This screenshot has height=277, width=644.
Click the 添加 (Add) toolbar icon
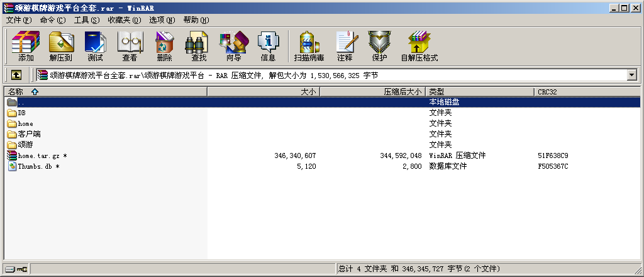(26, 47)
